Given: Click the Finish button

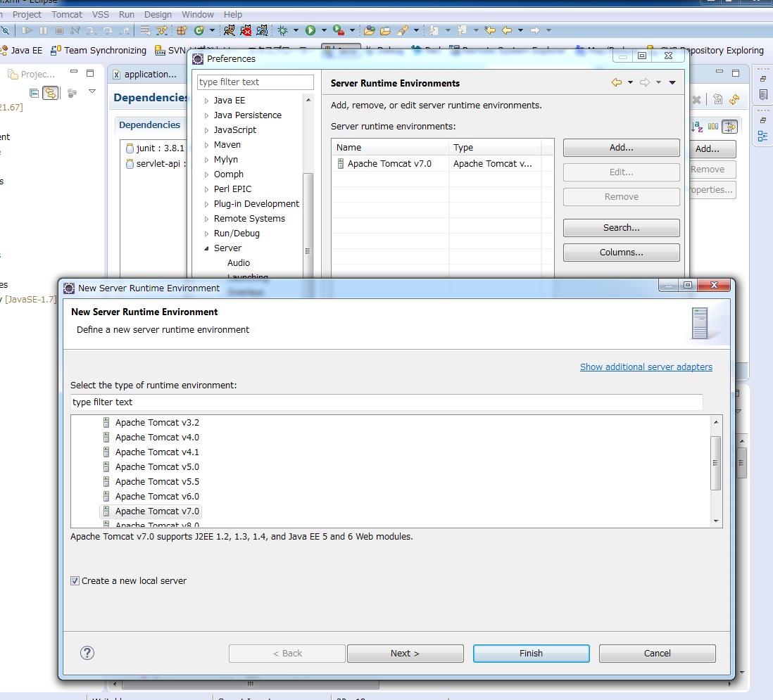Looking at the screenshot, I should [531, 653].
